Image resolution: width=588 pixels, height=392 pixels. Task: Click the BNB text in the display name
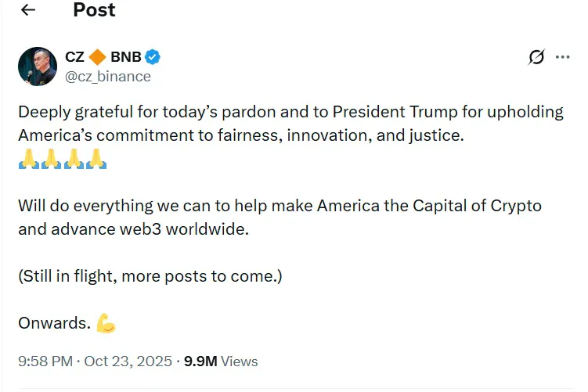tap(124, 57)
